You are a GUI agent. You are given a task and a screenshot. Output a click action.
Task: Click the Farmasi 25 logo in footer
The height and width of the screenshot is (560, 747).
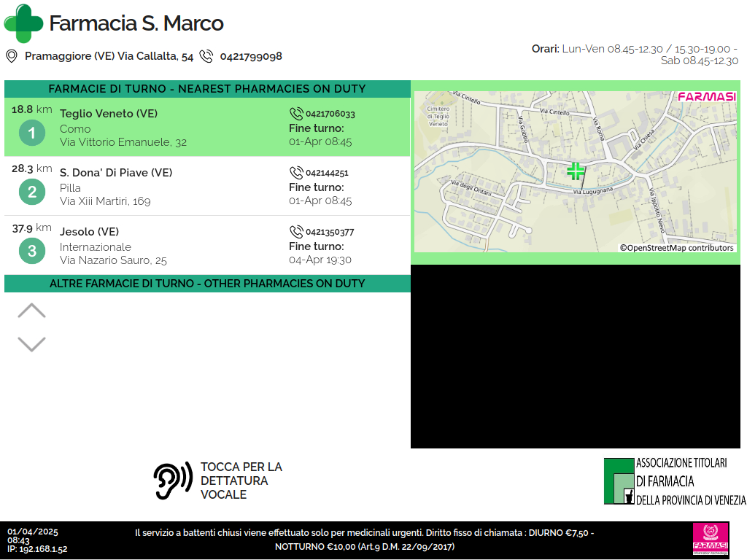coord(710,540)
